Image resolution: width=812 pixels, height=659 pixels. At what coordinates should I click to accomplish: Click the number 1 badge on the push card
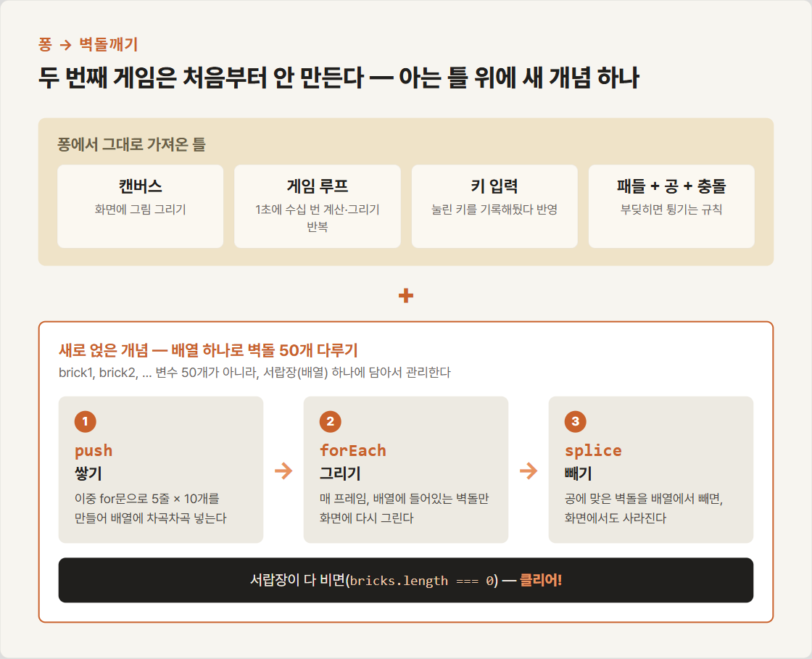86,421
